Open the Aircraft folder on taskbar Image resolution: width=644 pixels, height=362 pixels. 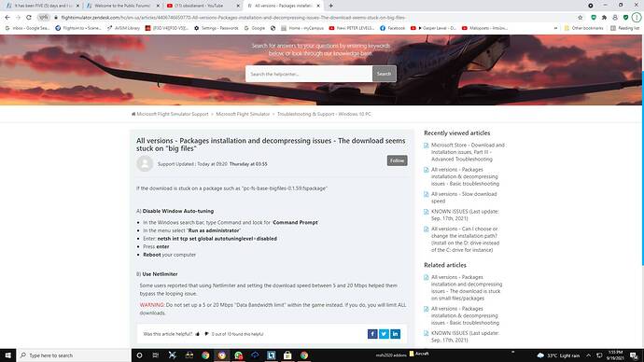point(419,354)
